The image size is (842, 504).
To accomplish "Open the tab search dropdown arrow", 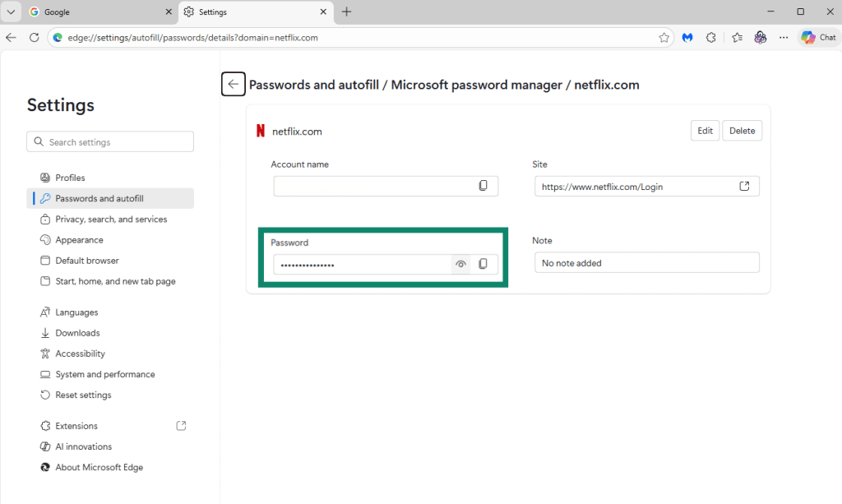I will (x=11, y=12).
